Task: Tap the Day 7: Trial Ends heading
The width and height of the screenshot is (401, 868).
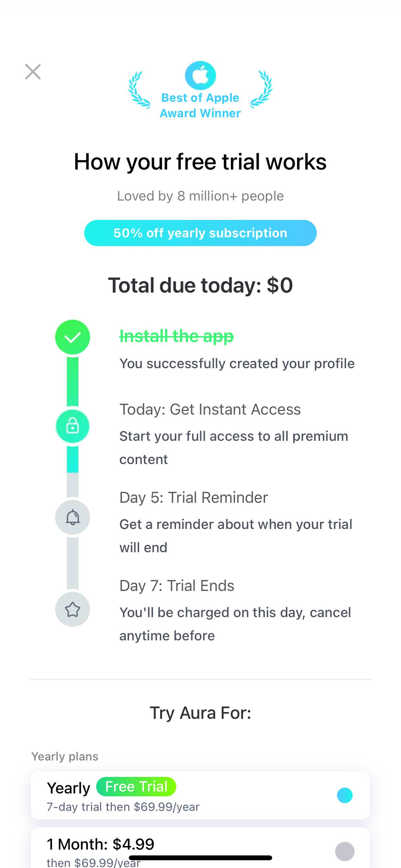Action: [177, 586]
